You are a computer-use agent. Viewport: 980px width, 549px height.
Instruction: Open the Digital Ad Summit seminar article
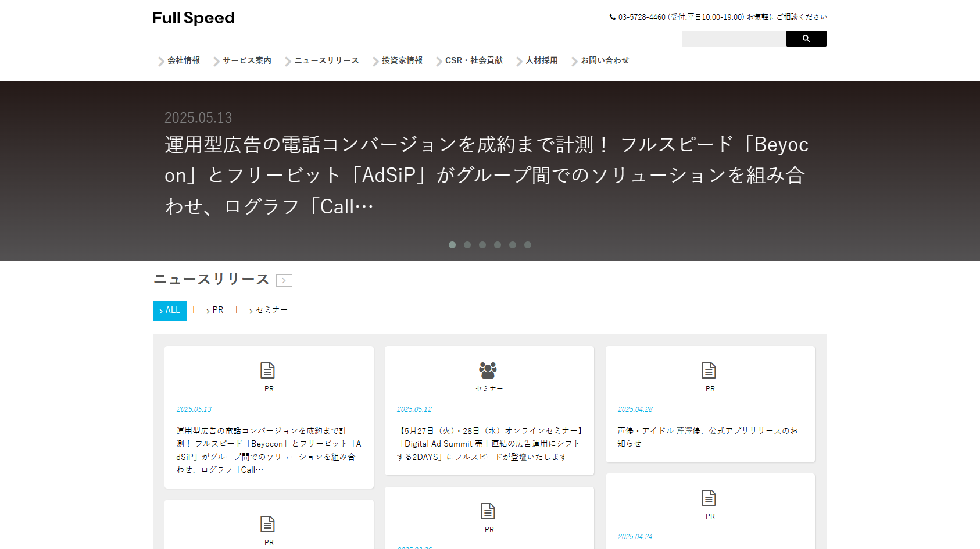[x=489, y=444]
